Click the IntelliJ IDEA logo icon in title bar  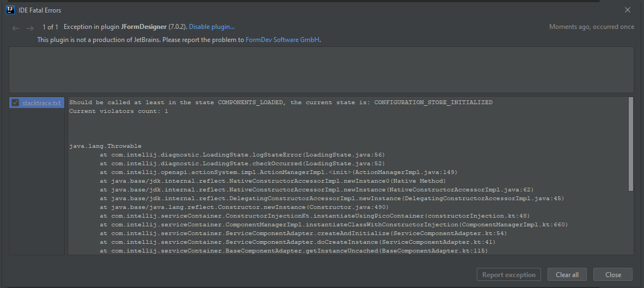click(x=10, y=10)
